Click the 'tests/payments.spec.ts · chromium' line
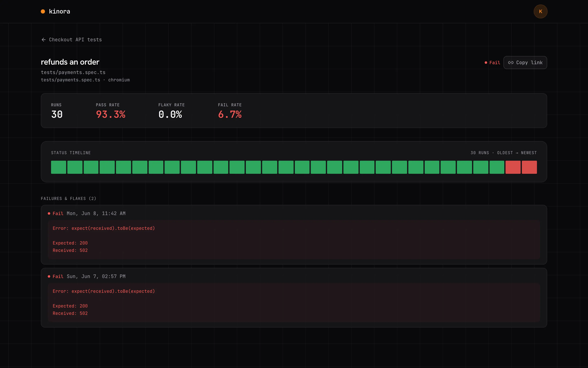The height and width of the screenshot is (368, 588). (x=85, y=80)
